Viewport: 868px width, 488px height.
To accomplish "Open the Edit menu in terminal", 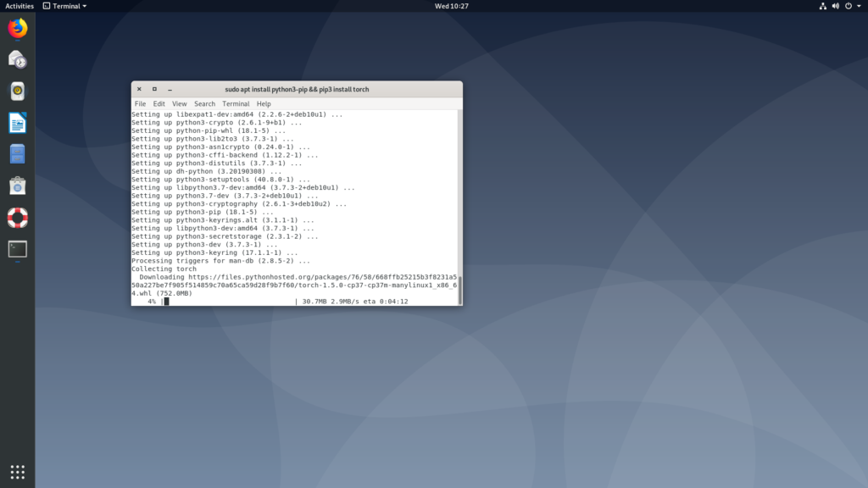I will 159,103.
